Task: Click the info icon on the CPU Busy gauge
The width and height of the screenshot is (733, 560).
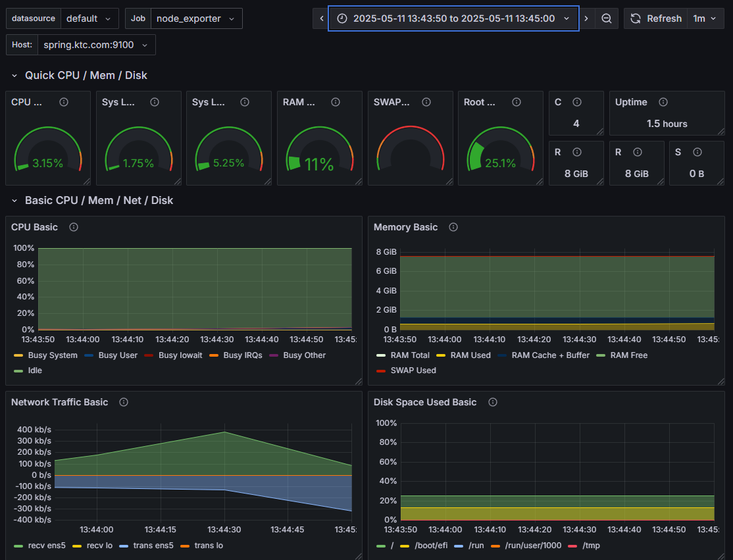Action: click(63, 102)
